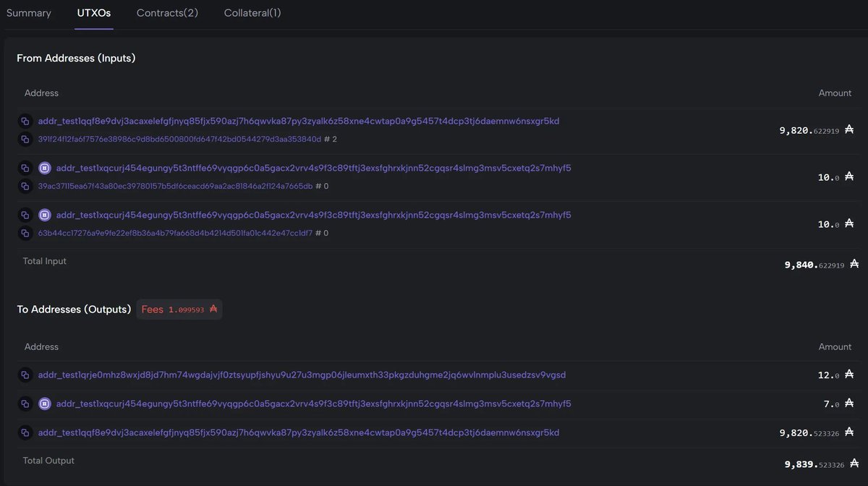This screenshot has height=486, width=868.
Task: Click the Total Input label
Action: (45, 261)
